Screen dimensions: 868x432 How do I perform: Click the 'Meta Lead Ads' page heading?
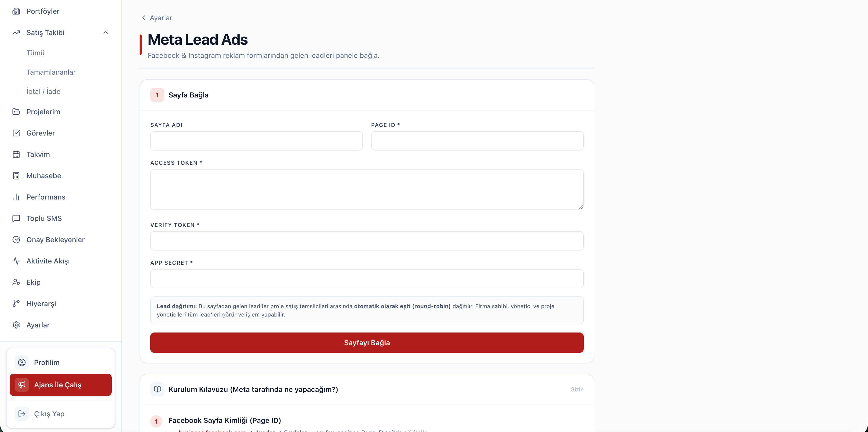pos(198,39)
